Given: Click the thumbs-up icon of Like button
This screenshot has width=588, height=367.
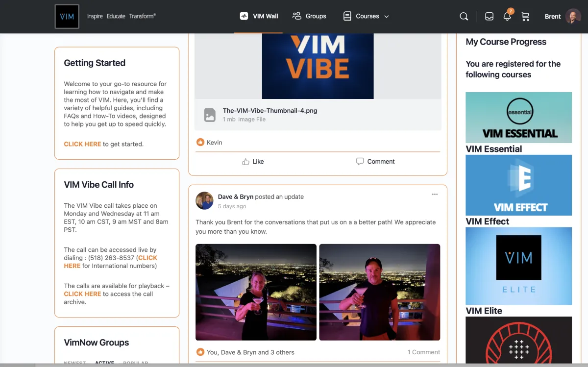Looking at the screenshot, I should click(x=245, y=161).
